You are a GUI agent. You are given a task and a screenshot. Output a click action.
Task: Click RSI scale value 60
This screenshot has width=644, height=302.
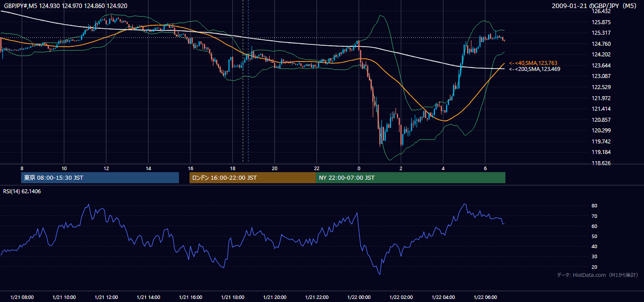click(x=595, y=226)
